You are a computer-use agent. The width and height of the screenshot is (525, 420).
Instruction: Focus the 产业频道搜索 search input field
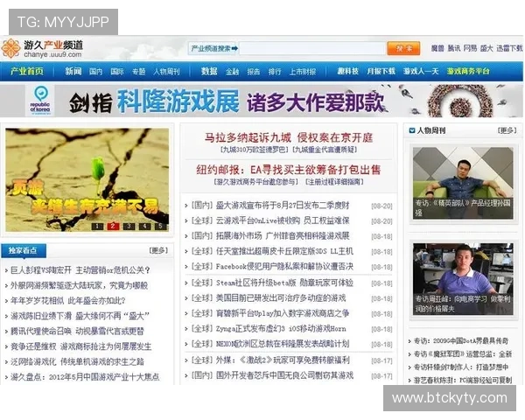(312, 49)
